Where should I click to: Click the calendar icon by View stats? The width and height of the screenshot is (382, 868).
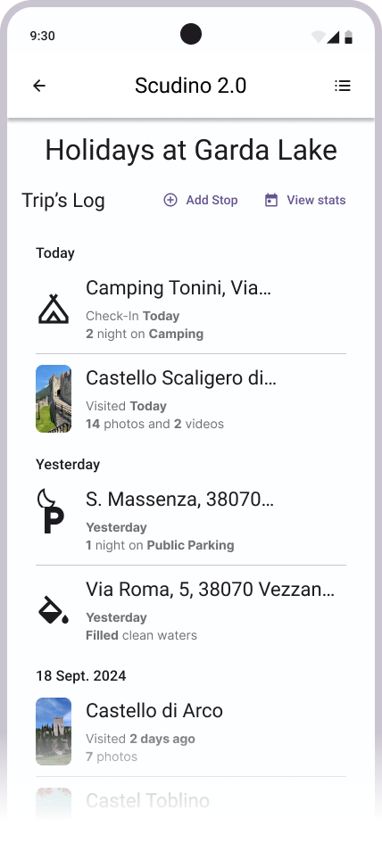point(270,201)
